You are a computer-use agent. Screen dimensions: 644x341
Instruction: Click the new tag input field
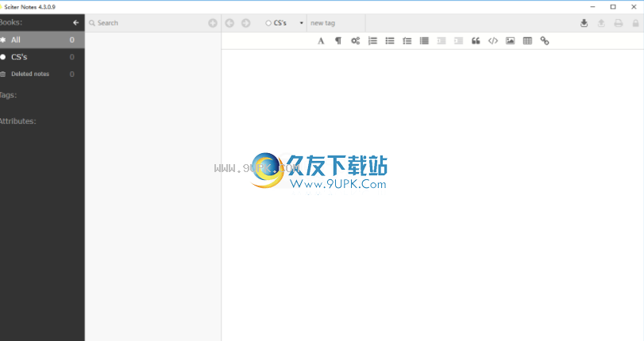pos(336,23)
